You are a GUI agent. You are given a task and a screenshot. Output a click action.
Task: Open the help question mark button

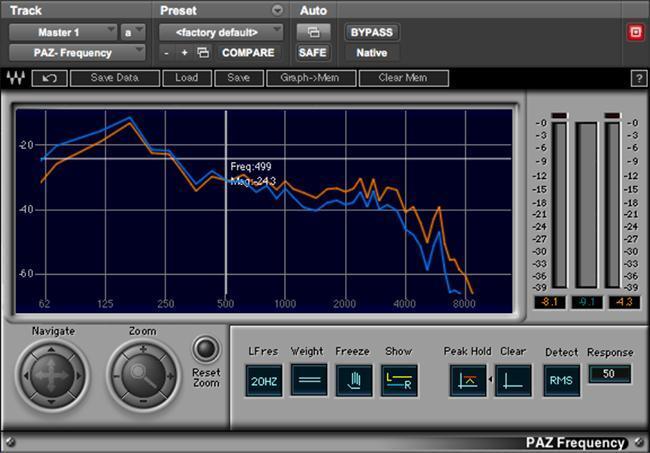[x=638, y=78]
